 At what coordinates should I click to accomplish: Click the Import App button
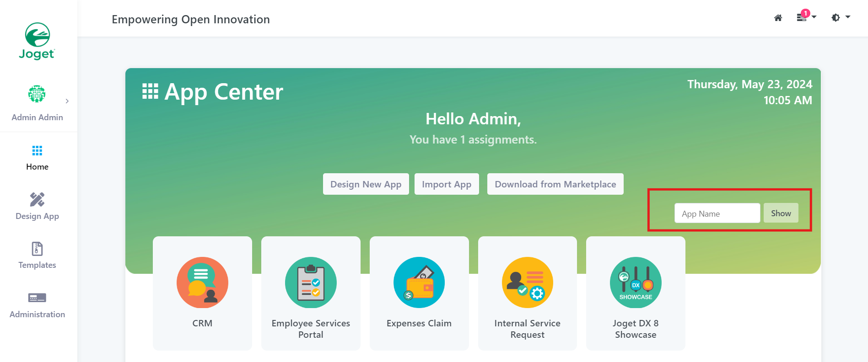coord(447,184)
